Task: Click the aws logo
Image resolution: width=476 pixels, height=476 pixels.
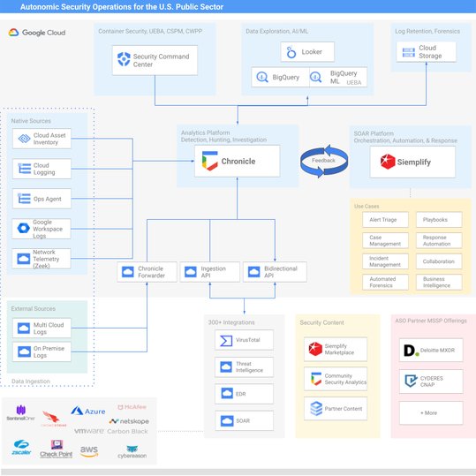Action: pyautogui.click(x=89, y=451)
